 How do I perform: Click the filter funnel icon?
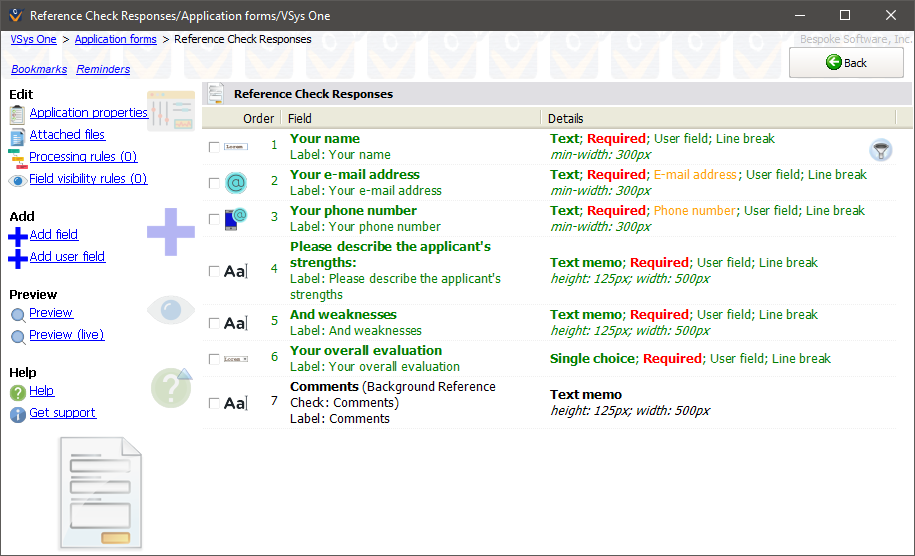coord(880,151)
